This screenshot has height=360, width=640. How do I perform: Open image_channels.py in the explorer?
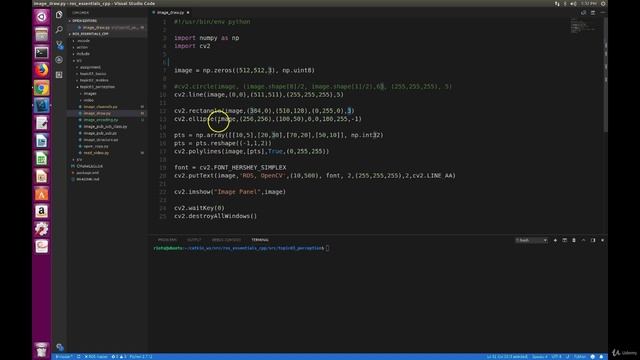[x=100, y=107]
